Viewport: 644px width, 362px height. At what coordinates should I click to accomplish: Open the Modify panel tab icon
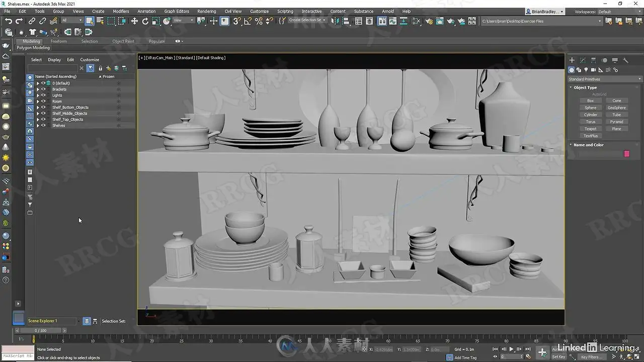point(583,60)
